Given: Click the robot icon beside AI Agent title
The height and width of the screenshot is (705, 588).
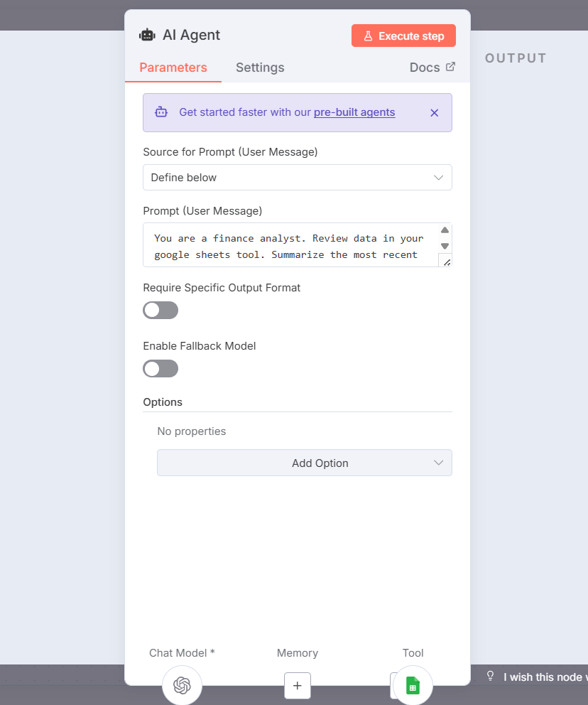Looking at the screenshot, I should (x=146, y=34).
